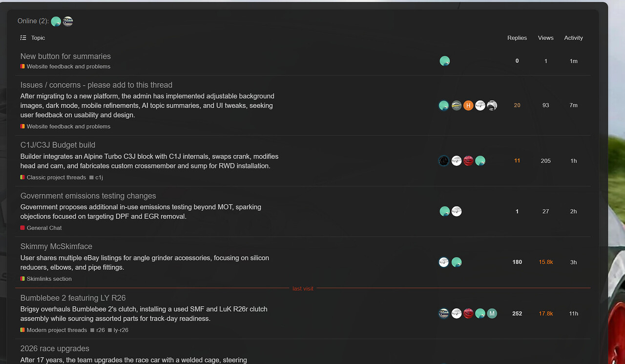Viewport: 625px width, 364px height.
Task: Click the striped avatar in Online users
Action: (68, 21)
